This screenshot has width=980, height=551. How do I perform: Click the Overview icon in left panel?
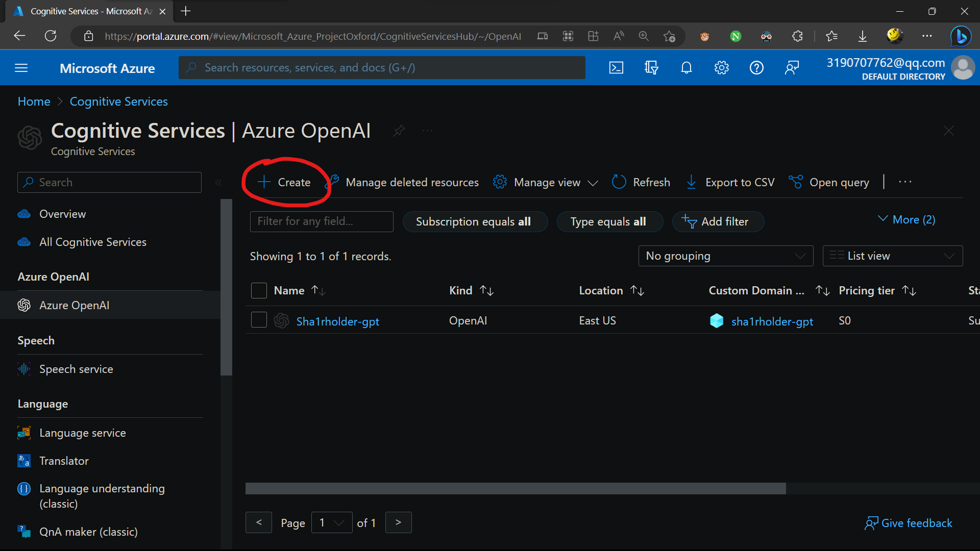[x=25, y=213]
